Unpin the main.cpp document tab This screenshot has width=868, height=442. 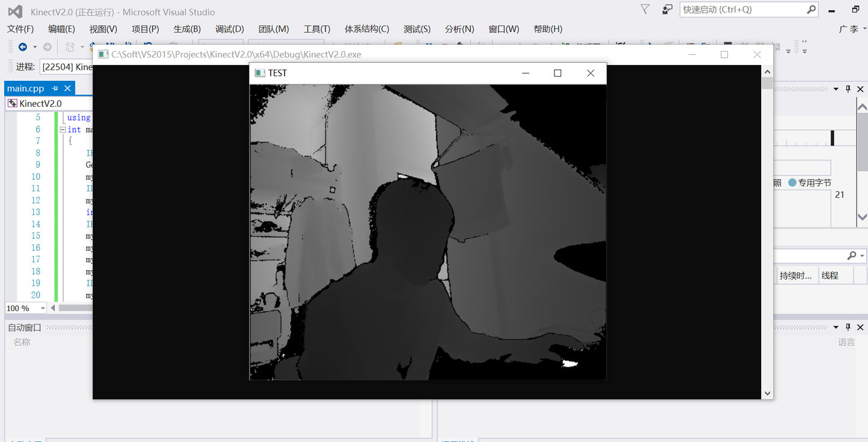click(x=55, y=87)
